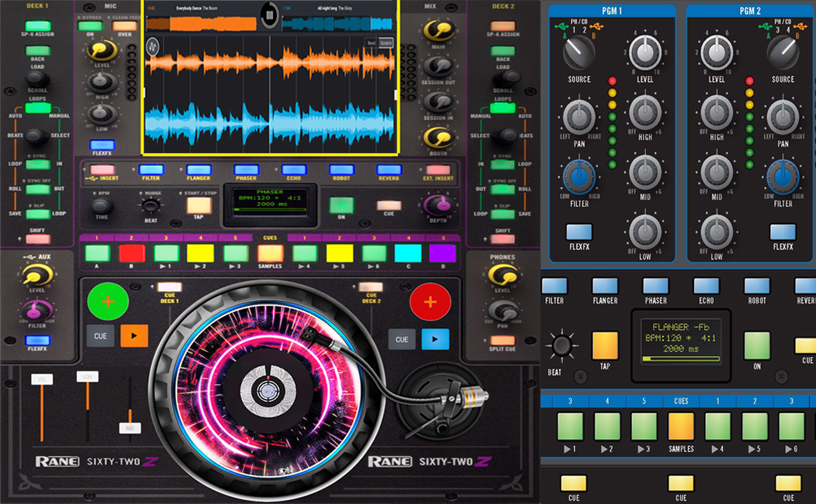The height and width of the screenshot is (504, 816).
Task: Tap the red plus button to load Deck 2
Action: [x=430, y=302]
